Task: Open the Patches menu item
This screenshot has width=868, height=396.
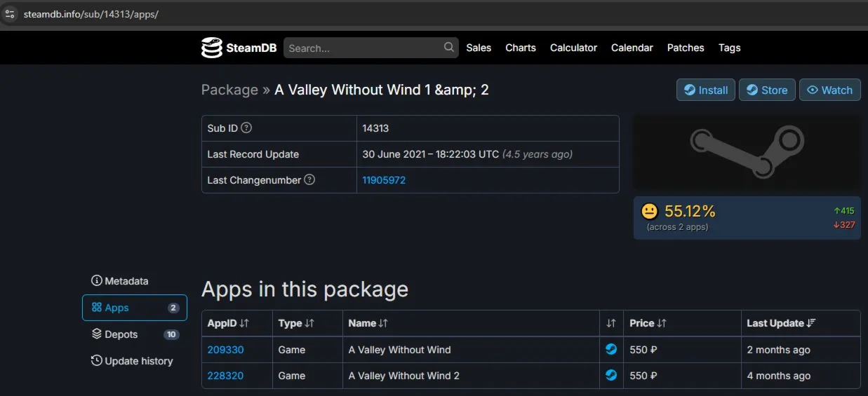Action: pos(686,48)
